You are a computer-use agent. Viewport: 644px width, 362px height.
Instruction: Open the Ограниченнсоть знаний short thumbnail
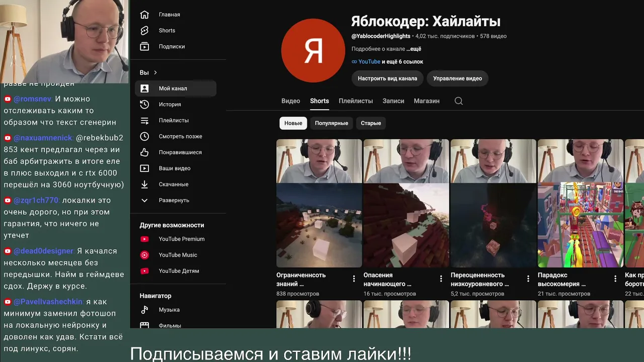[319, 203]
